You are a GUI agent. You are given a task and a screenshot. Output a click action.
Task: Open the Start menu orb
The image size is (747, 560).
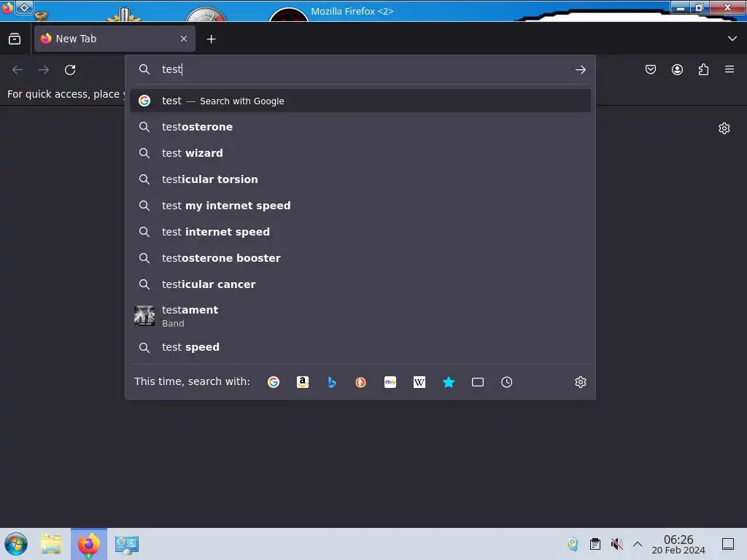coord(16,544)
